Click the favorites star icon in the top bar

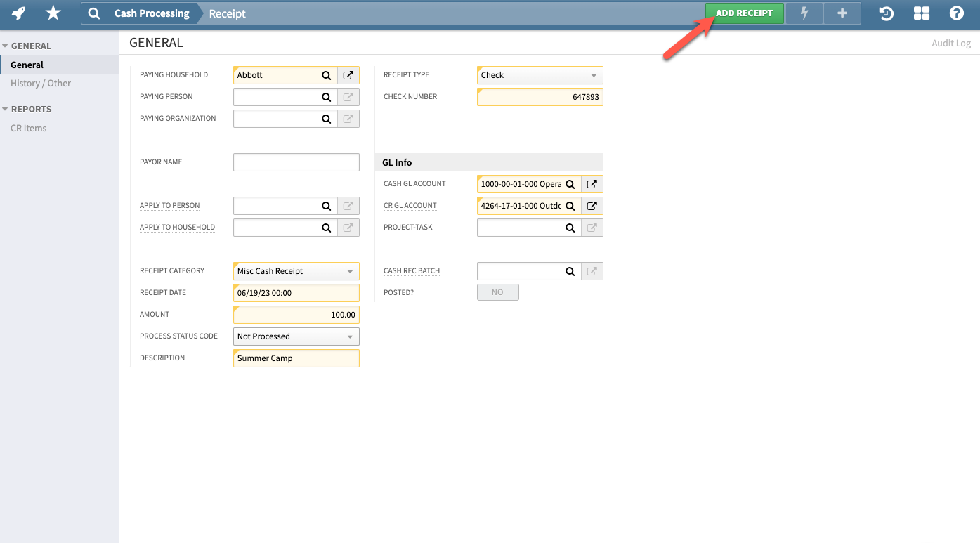point(53,13)
